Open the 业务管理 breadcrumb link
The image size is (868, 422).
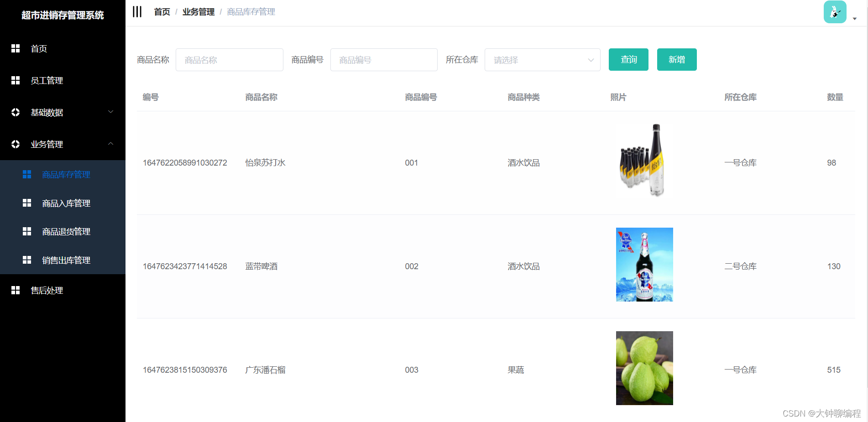(x=198, y=11)
